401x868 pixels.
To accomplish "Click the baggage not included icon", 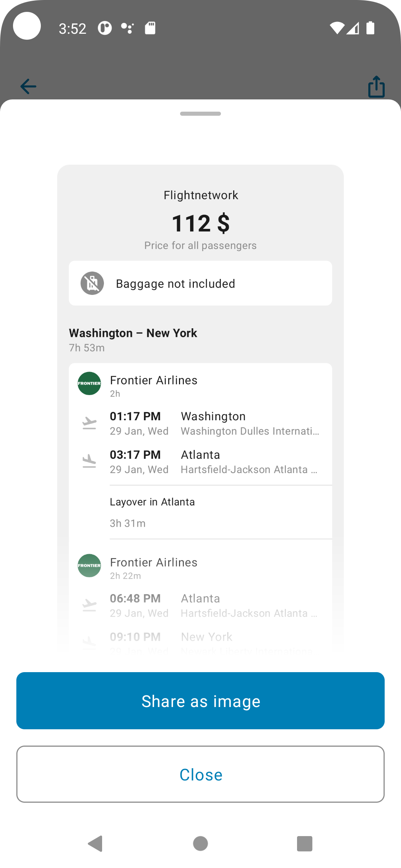I will [x=92, y=283].
